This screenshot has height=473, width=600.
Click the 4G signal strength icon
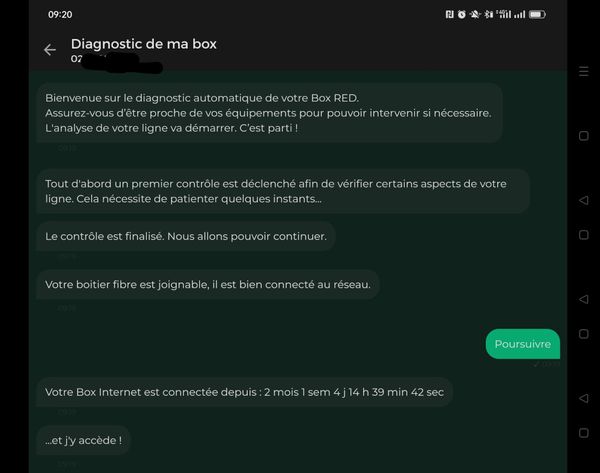click(504, 15)
